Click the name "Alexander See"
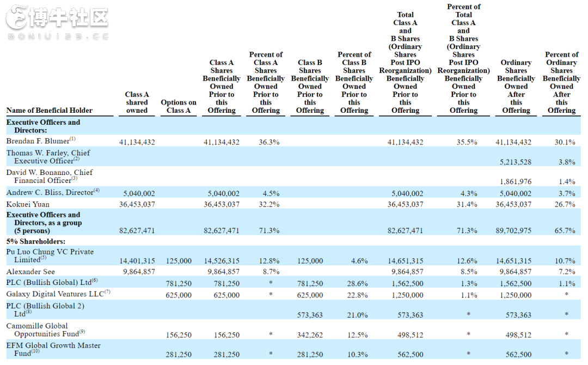This screenshot has height=365, width=588. tap(30, 272)
